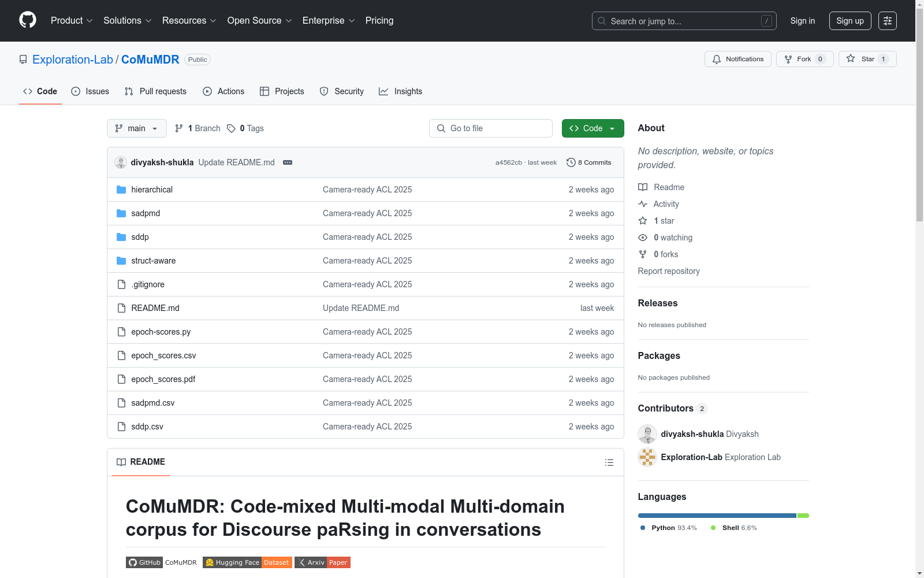Switch to the Projects tab

[282, 91]
